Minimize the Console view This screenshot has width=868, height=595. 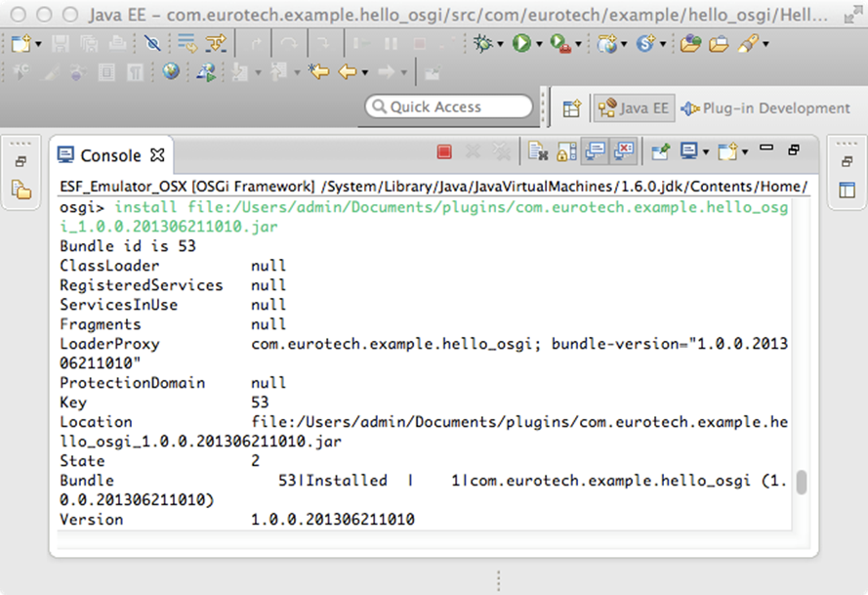pos(766,148)
